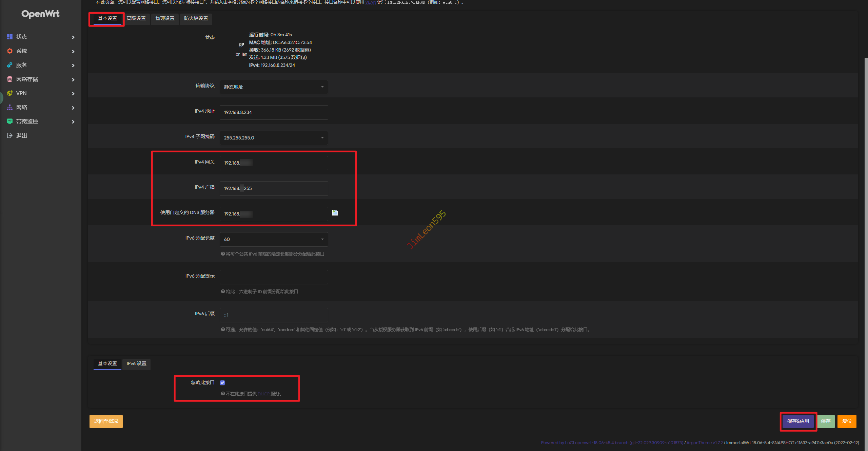Click the 服务 services icon in sidebar

tap(10, 65)
